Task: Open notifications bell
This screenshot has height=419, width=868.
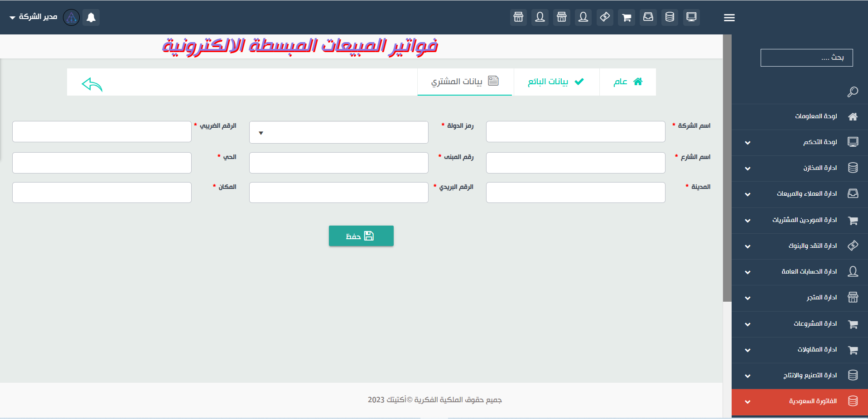Action: 91,17
